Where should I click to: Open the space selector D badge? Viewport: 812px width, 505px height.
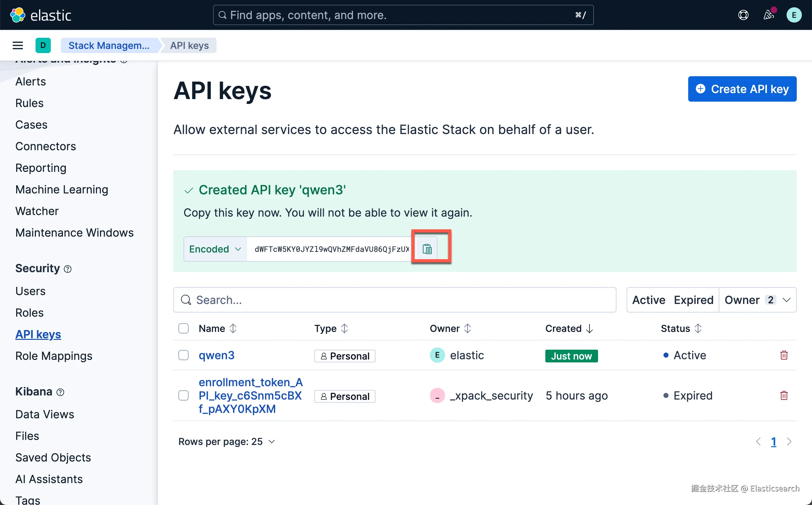(x=43, y=45)
